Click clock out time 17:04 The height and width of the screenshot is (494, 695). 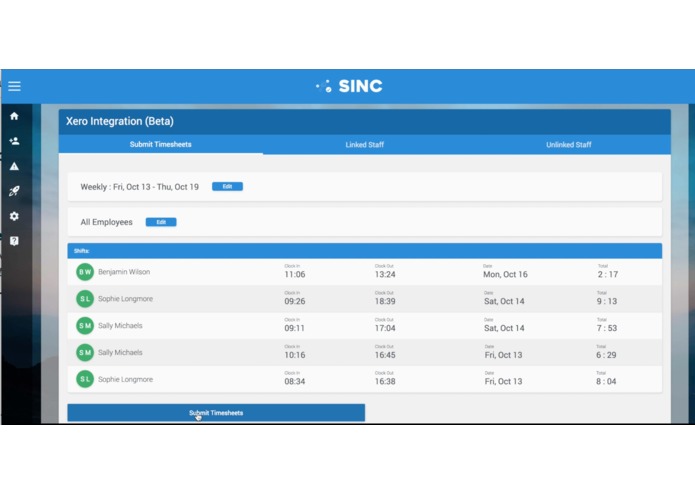click(385, 328)
